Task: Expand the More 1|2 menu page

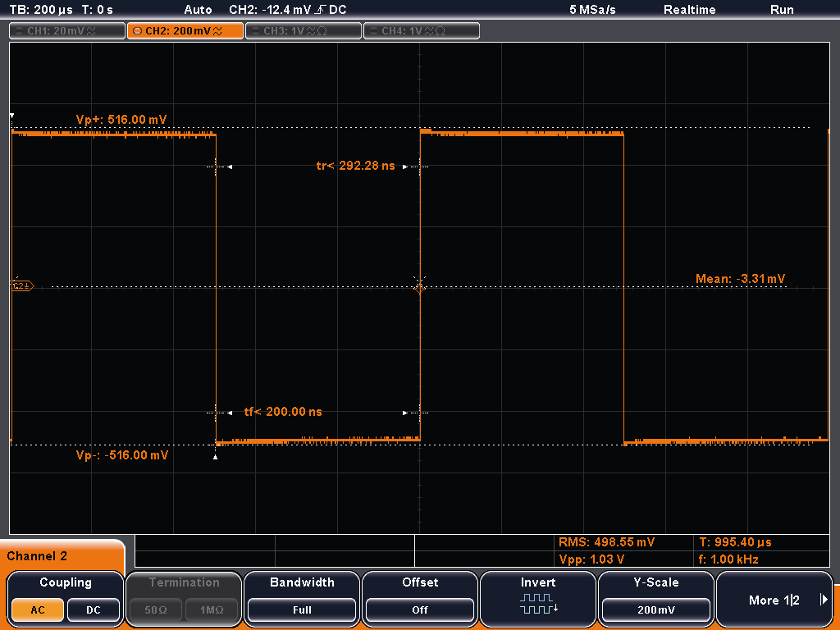Action: 774,600
